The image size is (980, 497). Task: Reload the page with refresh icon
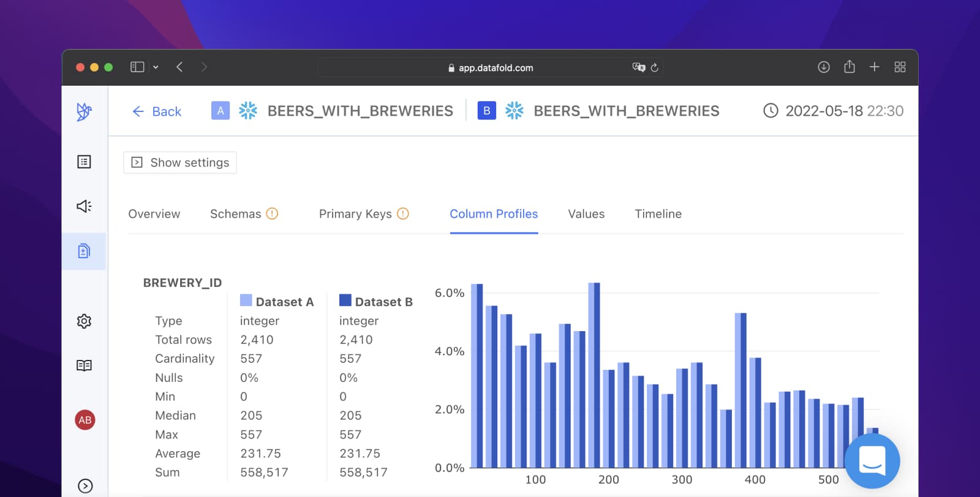pyautogui.click(x=654, y=67)
